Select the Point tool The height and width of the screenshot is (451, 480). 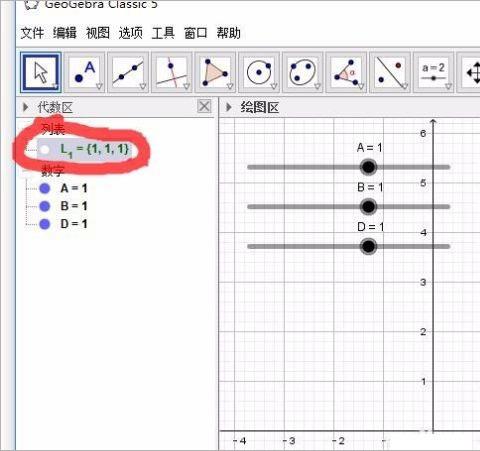[x=85, y=72]
